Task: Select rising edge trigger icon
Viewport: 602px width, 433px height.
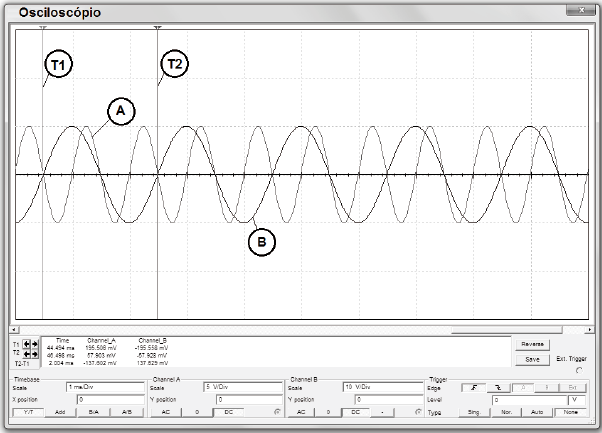Action: [470, 386]
